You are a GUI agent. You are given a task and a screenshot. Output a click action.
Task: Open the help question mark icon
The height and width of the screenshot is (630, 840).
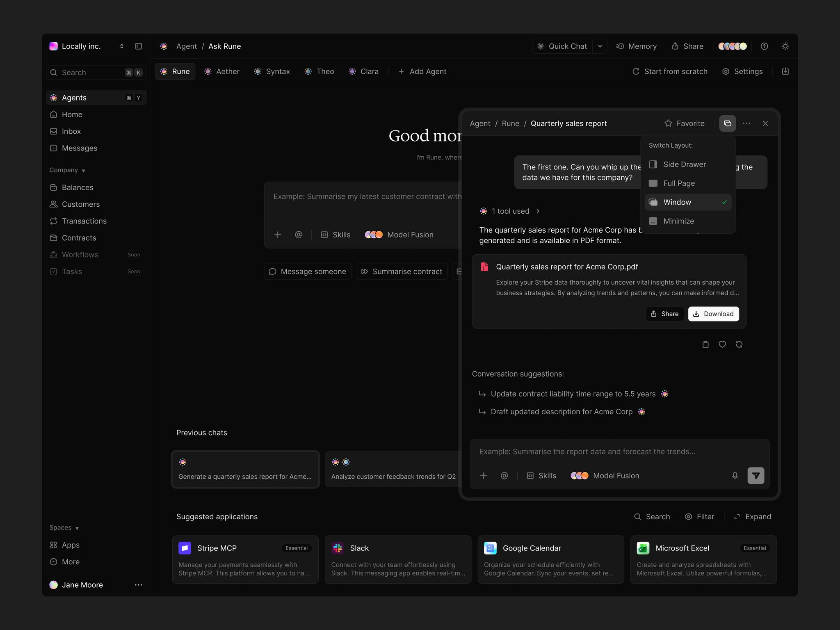[764, 46]
